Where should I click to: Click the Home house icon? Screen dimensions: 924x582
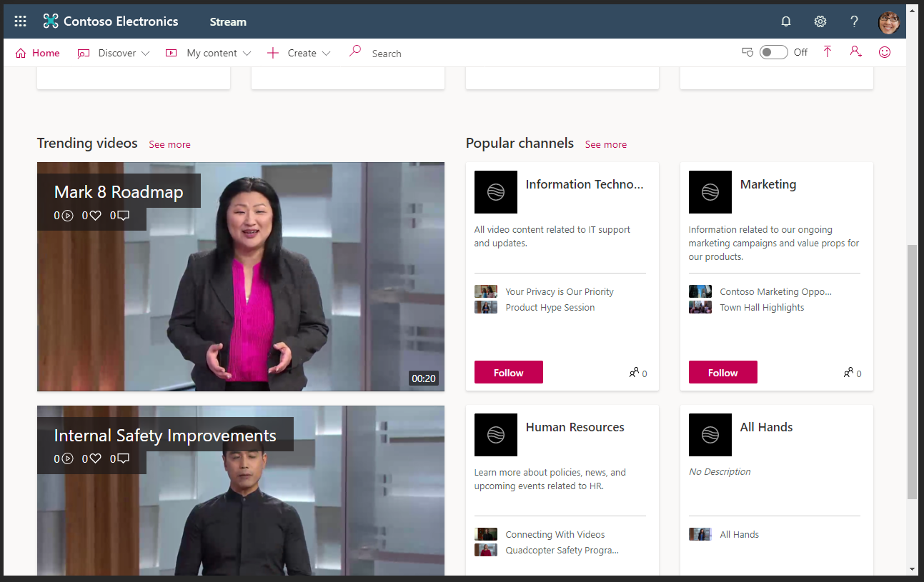tap(21, 53)
